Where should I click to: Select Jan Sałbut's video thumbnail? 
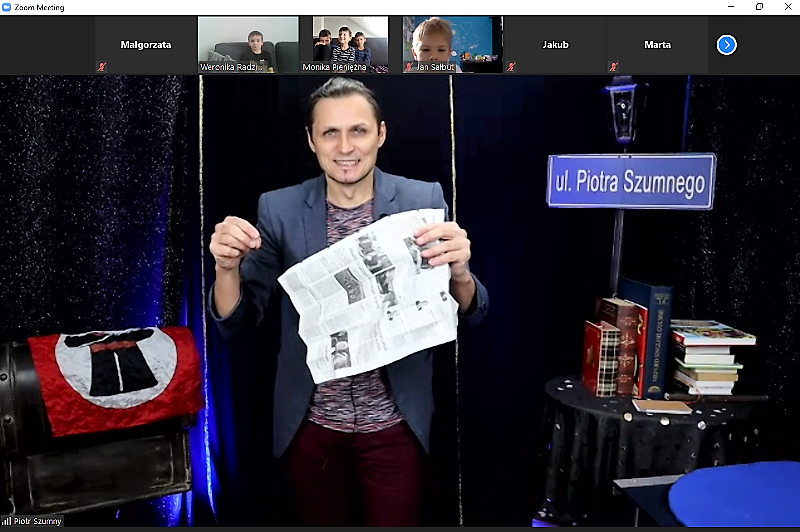(x=453, y=45)
